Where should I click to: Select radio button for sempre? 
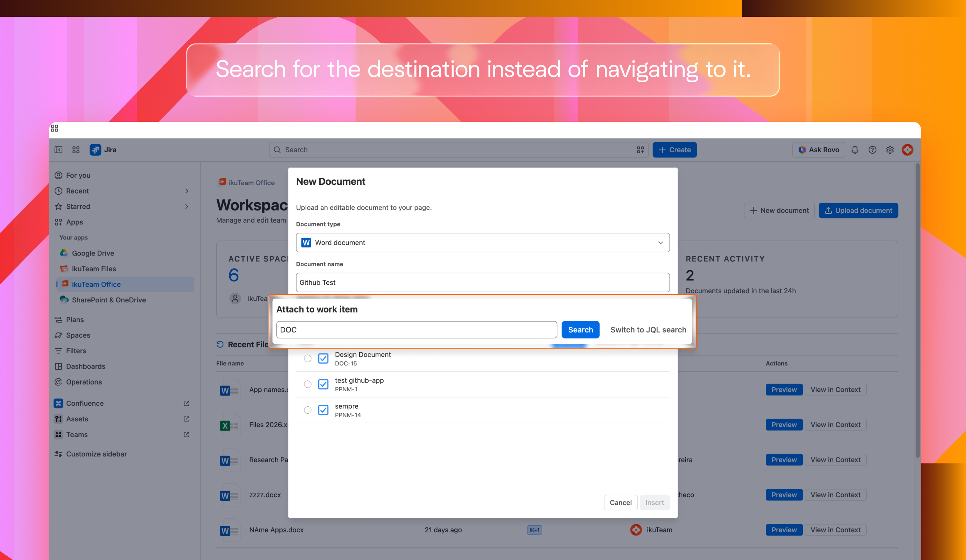pos(308,410)
